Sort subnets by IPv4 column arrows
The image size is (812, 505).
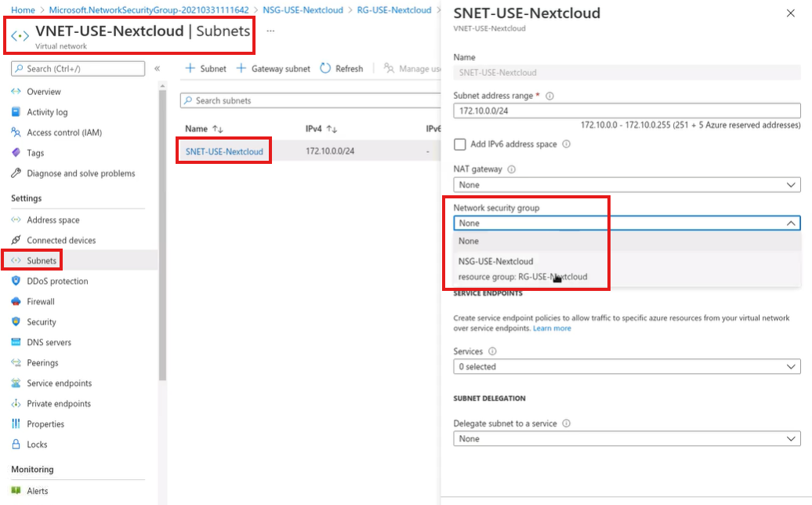332,129
